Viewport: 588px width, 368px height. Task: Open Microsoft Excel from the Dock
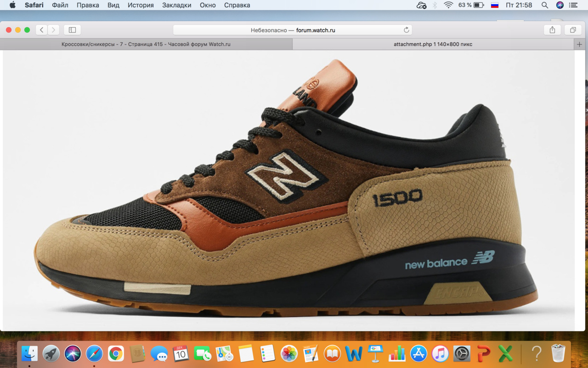(x=505, y=353)
